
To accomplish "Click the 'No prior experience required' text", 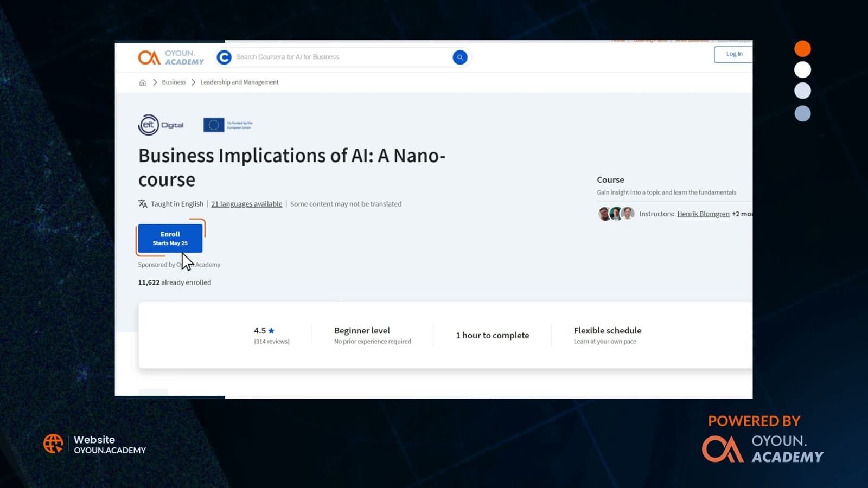I will click(373, 342).
